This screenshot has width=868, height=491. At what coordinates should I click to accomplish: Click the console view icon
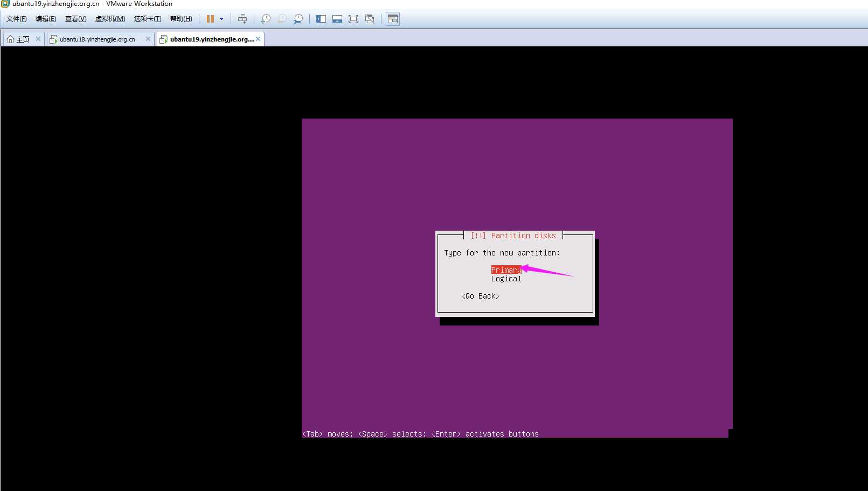(393, 19)
